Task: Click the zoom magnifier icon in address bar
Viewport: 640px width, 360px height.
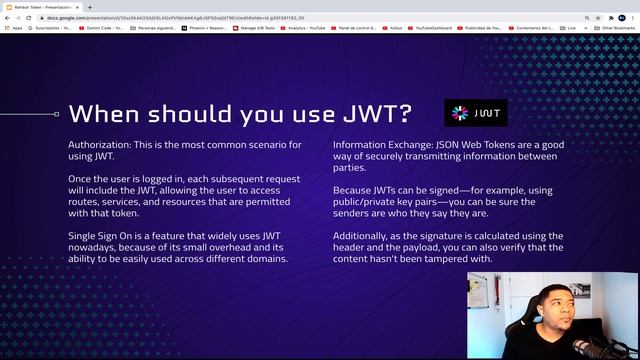Action: pyautogui.click(x=587, y=18)
